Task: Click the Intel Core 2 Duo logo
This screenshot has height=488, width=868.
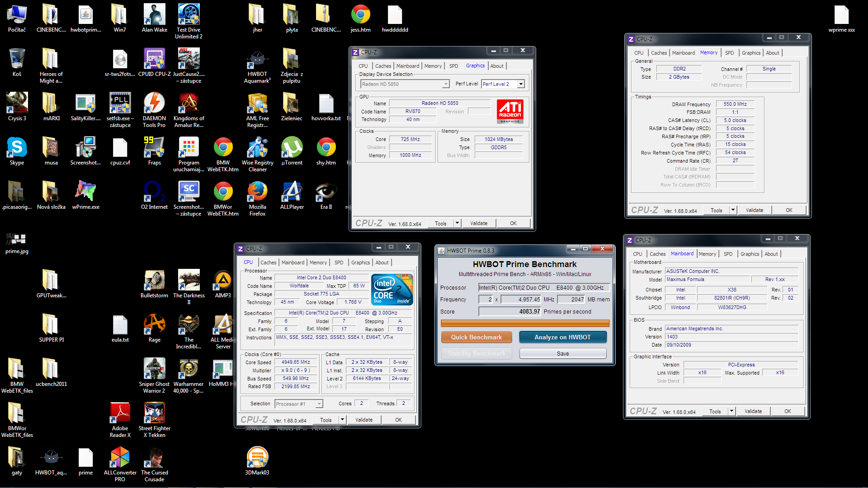Action: point(392,290)
